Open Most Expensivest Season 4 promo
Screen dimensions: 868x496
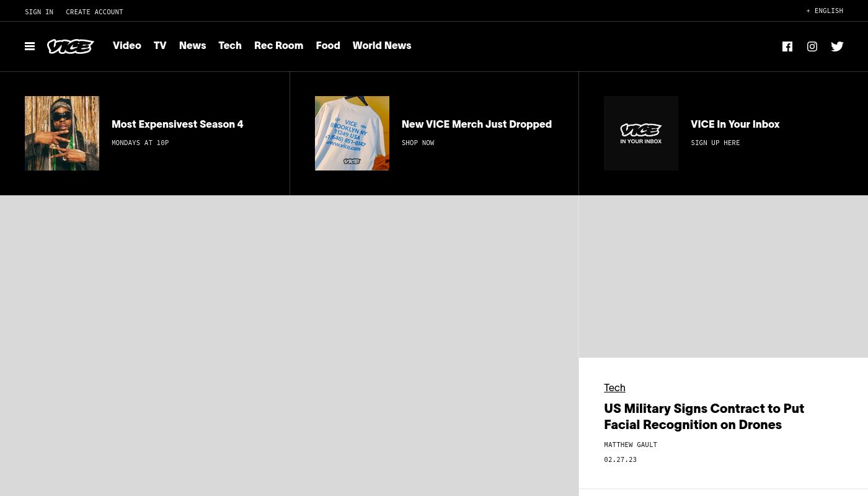point(177,125)
